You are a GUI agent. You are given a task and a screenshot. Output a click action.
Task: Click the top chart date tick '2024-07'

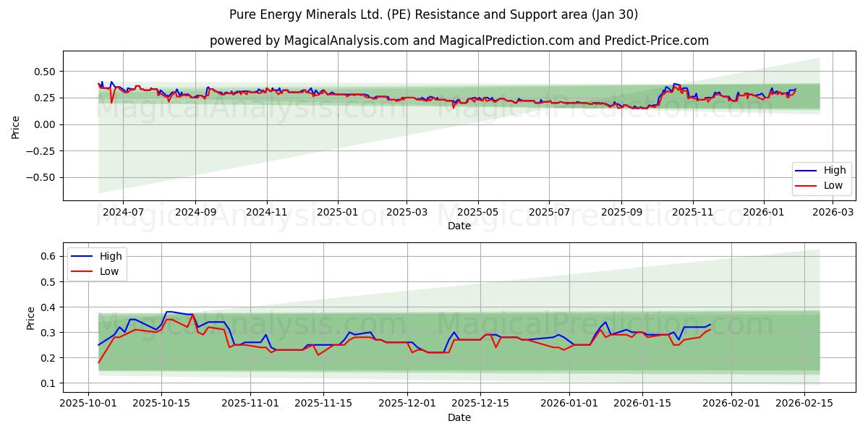click(122, 213)
